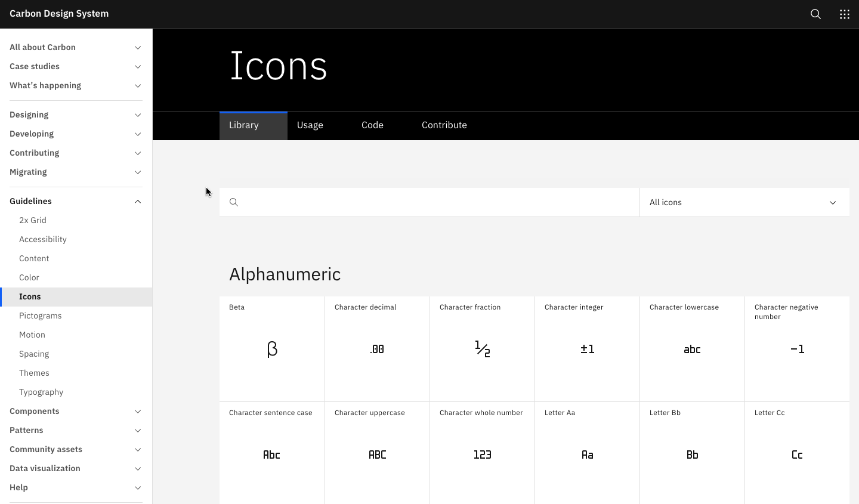Open site search using the magnifier icon
Image resolution: width=859 pixels, height=504 pixels.
click(x=815, y=14)
